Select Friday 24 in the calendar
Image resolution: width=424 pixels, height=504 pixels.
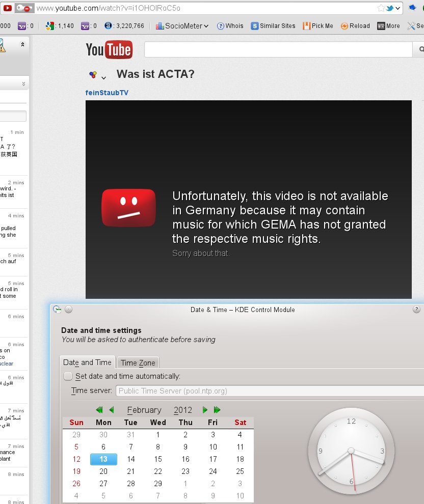[x=213, y=471]
